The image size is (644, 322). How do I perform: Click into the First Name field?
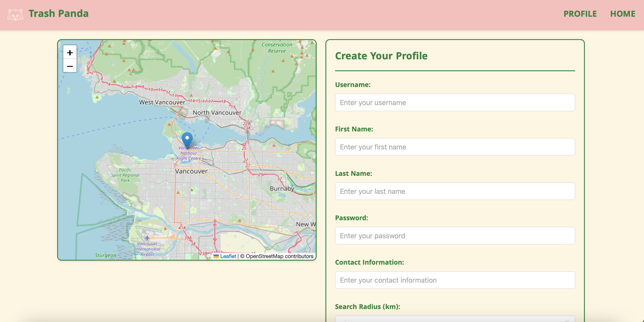(455, 147)
